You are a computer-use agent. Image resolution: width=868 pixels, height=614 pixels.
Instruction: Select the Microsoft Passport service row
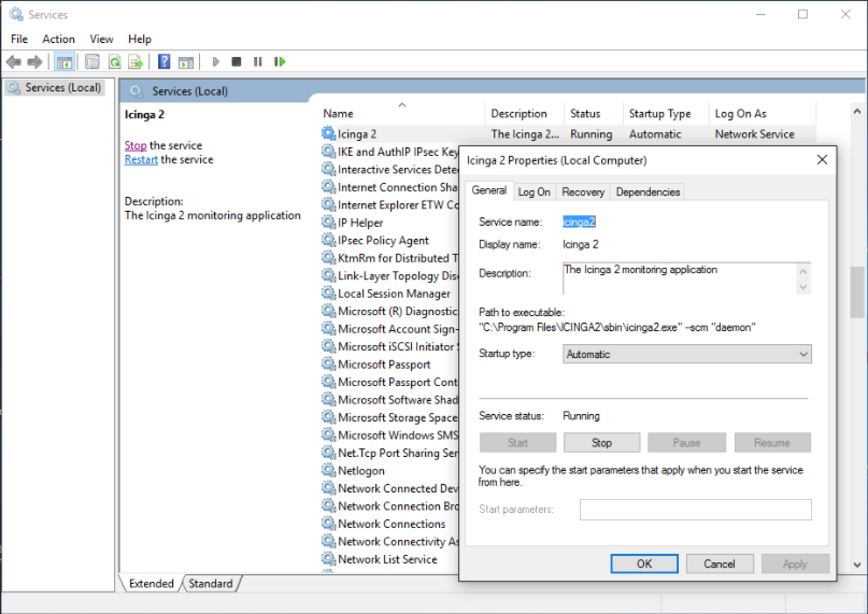[390, 365]
